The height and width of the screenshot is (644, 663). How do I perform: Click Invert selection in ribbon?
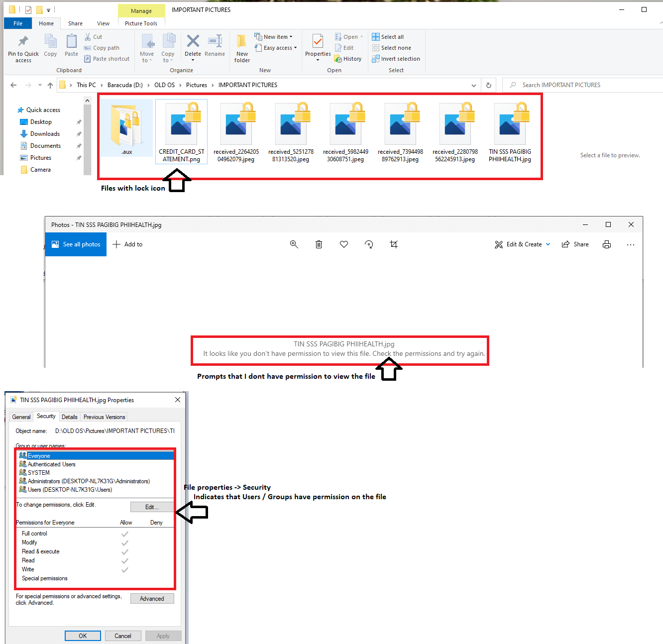point(396,59)
